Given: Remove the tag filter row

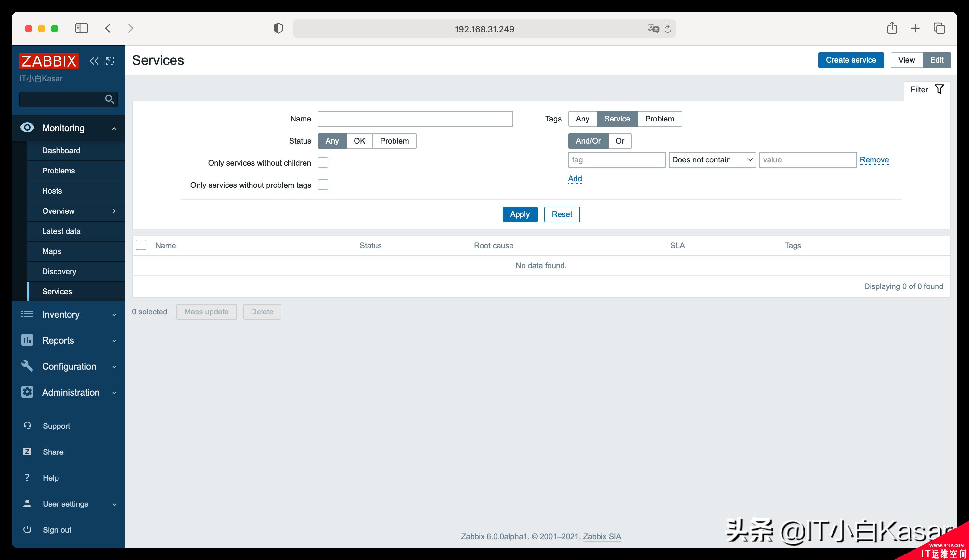Looking at the screenshot, I should pos(874,159).
